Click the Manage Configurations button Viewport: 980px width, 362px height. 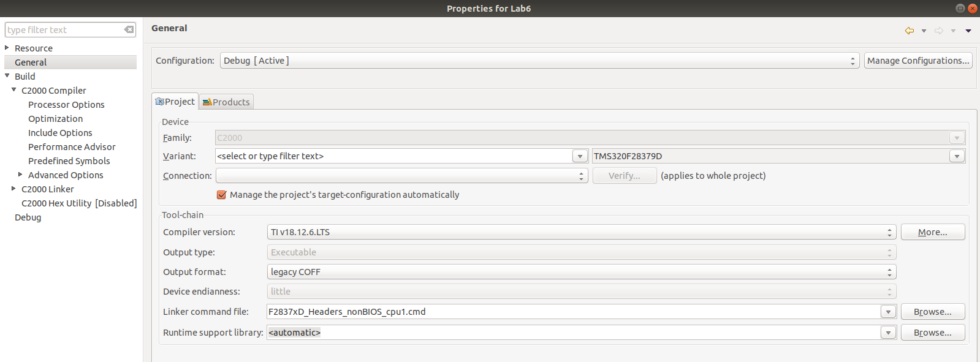pyautogui.click(x=917, y=61)
